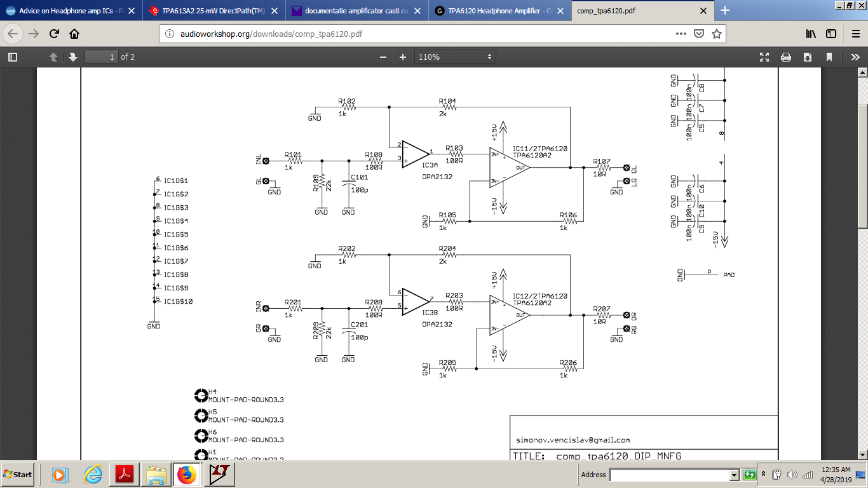
Task: Click the R107 resistor label
Action: [x=602, y=161]
